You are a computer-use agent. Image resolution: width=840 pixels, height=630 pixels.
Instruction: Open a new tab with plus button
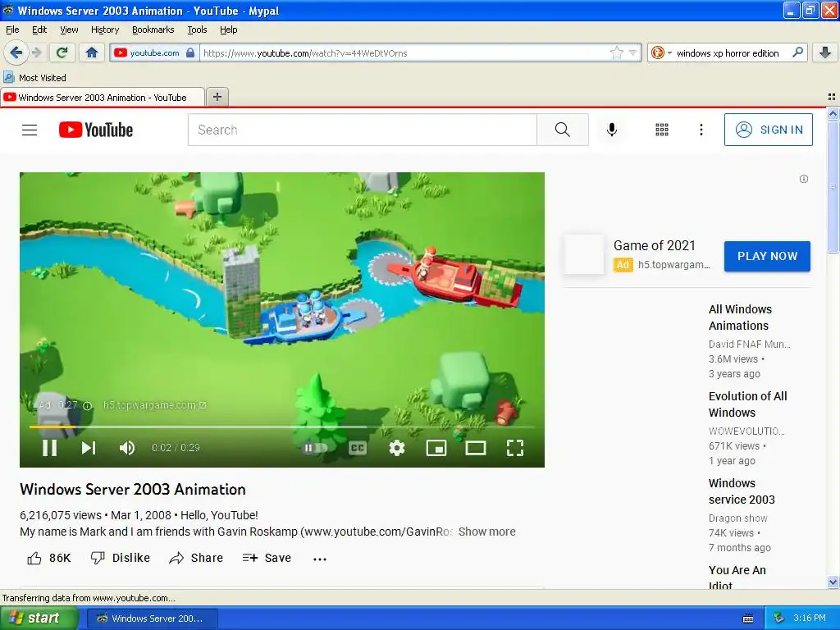[217, 97]
